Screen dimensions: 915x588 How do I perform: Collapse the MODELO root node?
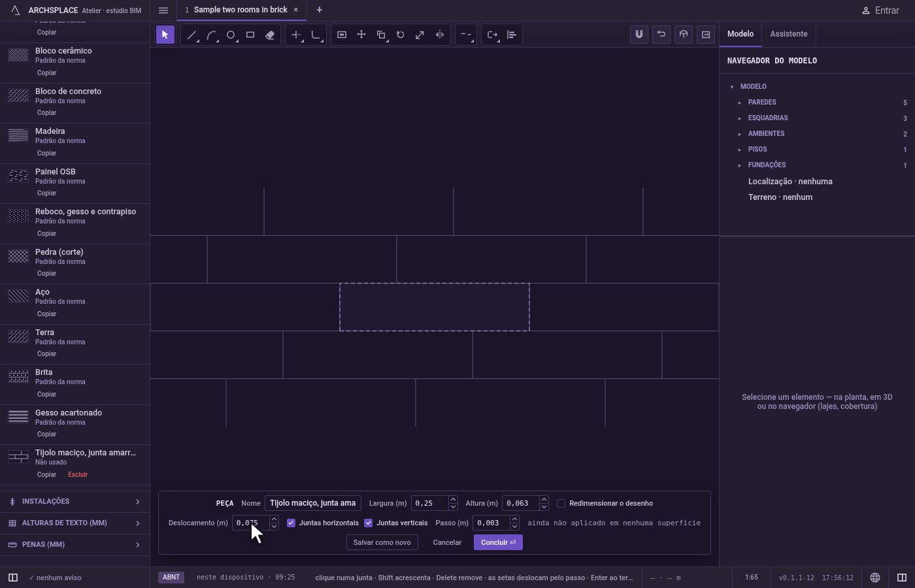point(732,87)
